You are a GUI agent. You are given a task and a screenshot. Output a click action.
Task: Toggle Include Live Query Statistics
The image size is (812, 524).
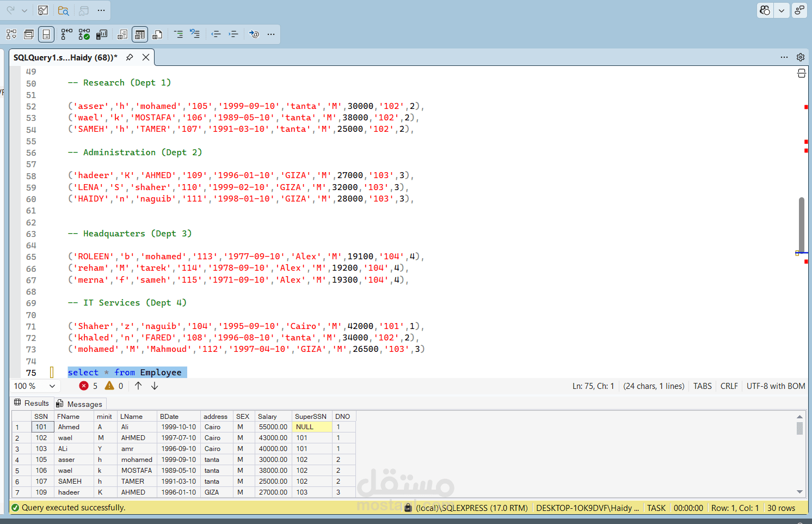click(84, 34)
